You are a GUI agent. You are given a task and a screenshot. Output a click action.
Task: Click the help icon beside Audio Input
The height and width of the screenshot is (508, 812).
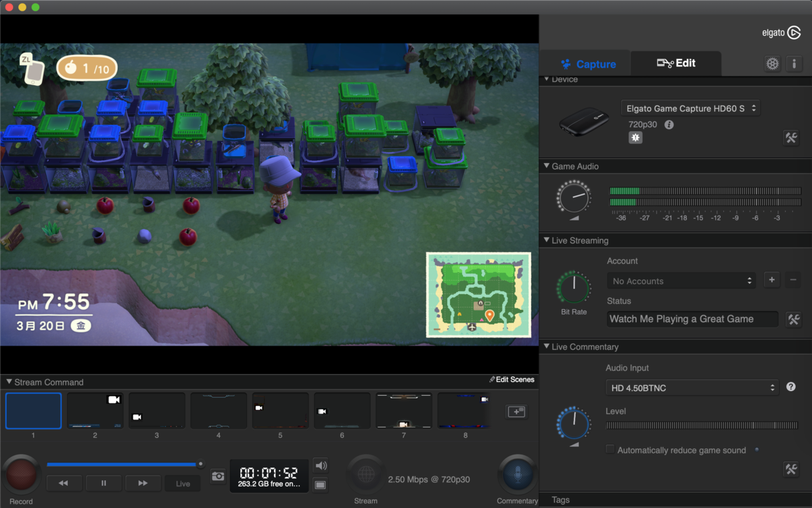tap(791, 388)
